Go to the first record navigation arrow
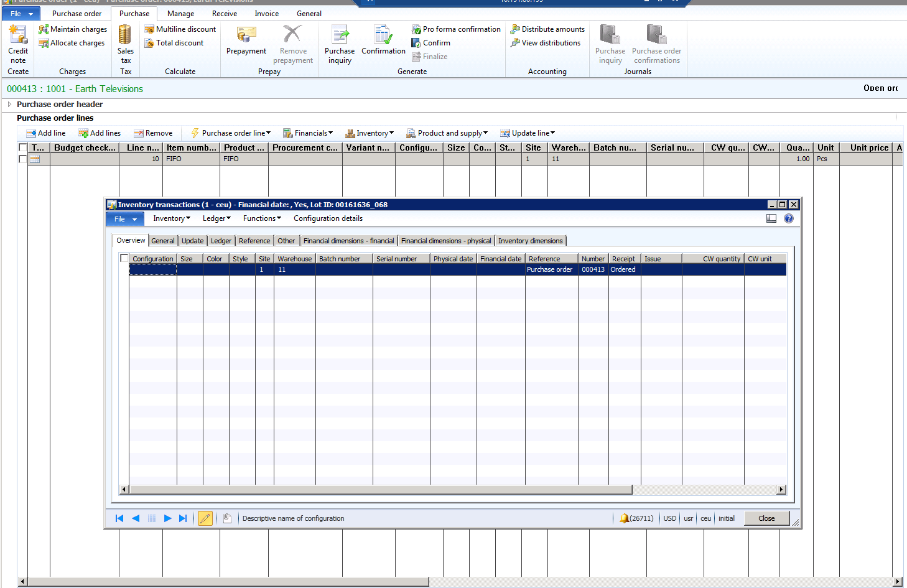 pos(119,518)
